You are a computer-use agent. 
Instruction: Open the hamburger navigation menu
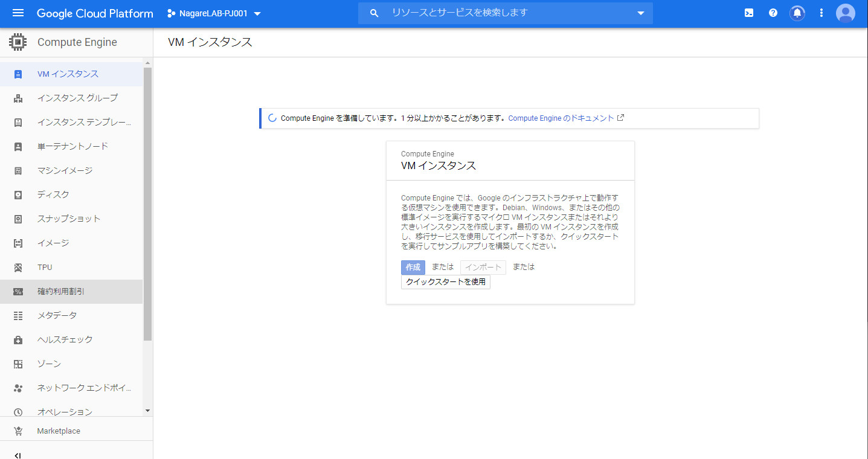[18, 13]
